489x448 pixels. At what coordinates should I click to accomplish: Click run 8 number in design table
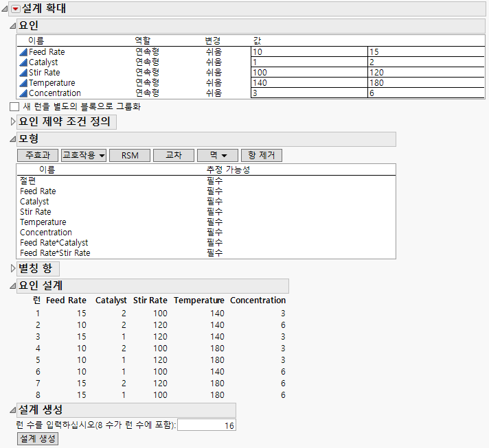[38, 395]
